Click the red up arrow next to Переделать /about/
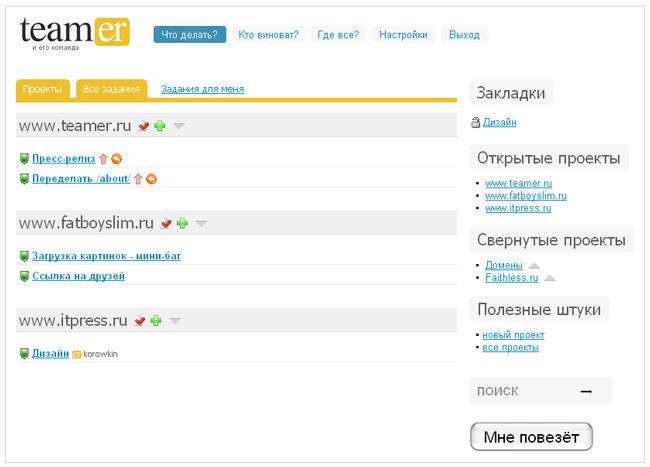The height and width of the screenshot is (467, 650). coord(138,179)
